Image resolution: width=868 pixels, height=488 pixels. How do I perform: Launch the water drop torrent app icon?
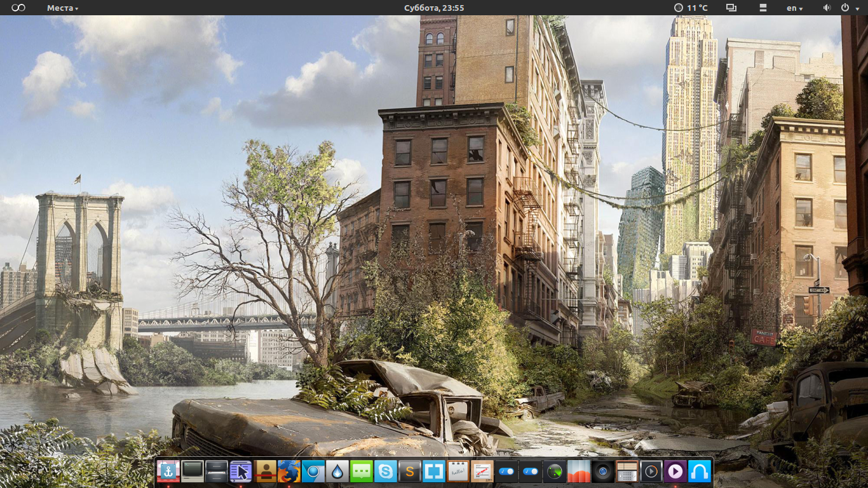pyautogui.click(x=337, y=471)
